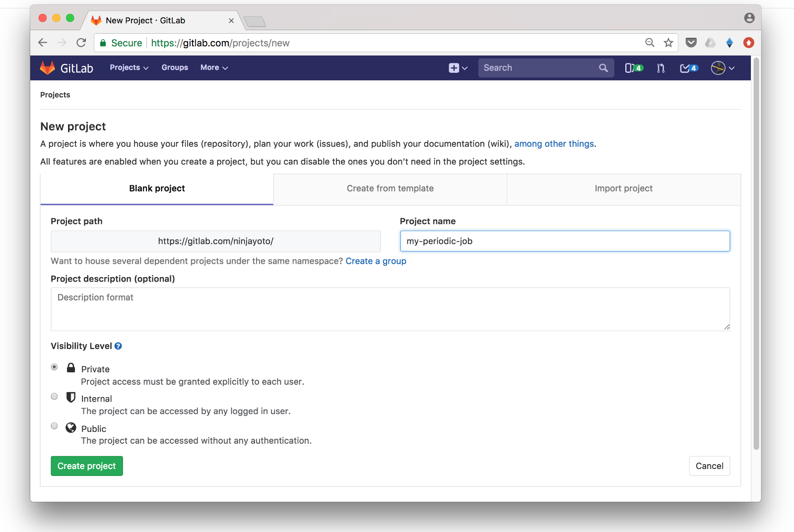This screenshot has height=532, width=794.
Task: Switch to the Import project tab
Action: 623,188
